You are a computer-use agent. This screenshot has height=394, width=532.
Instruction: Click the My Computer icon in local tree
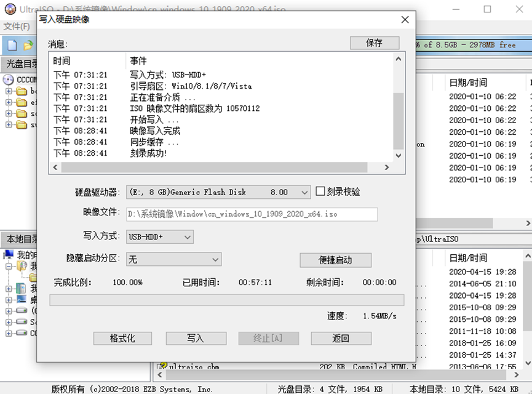pyautogui.click(x=9, y=255)
